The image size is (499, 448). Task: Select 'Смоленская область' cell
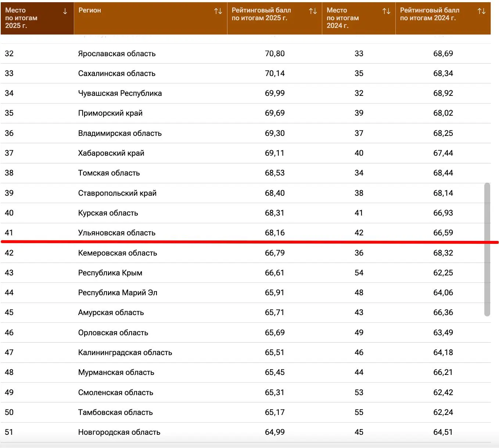[x=116, y=393]
